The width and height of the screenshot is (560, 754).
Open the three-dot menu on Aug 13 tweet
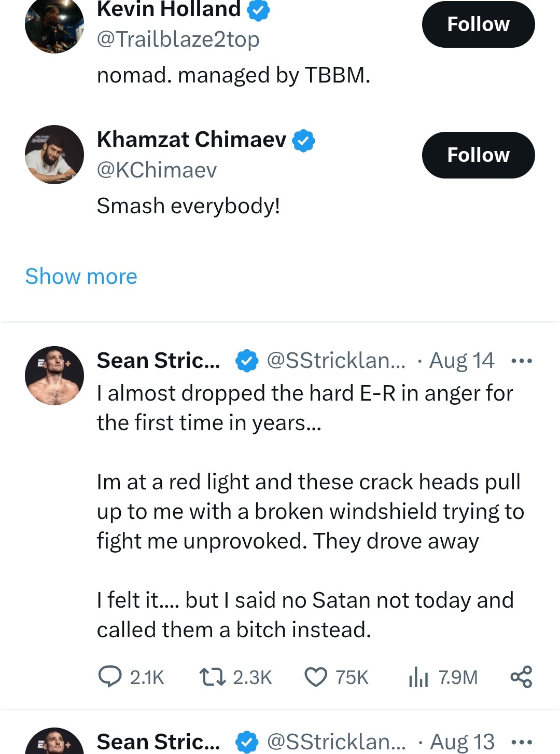point(521,742)
